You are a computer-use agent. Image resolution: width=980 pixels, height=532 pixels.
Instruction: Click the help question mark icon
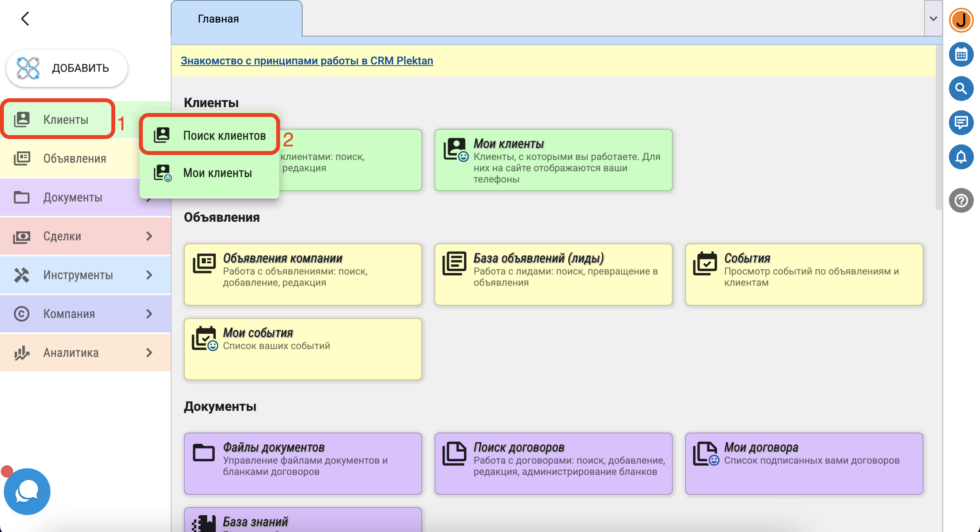coord(961,201)
